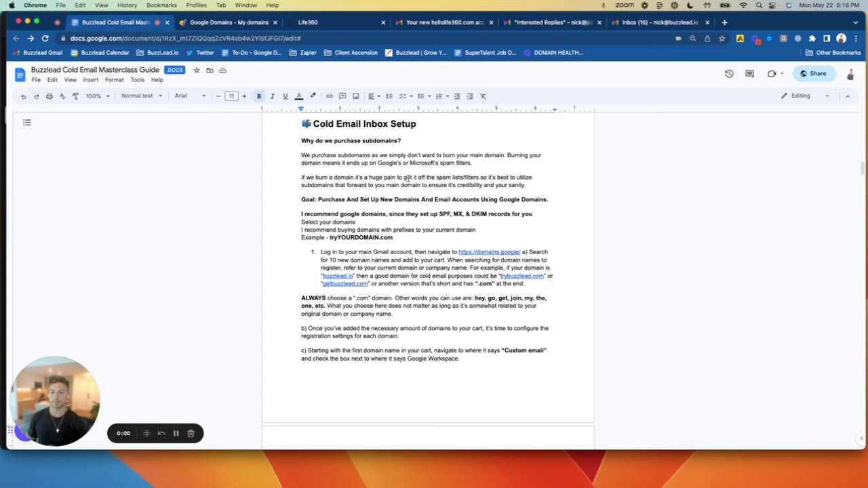Open the Zapier bookmark folder
Image resolution: width=868 pixels, height=488 pixels.
303,53
